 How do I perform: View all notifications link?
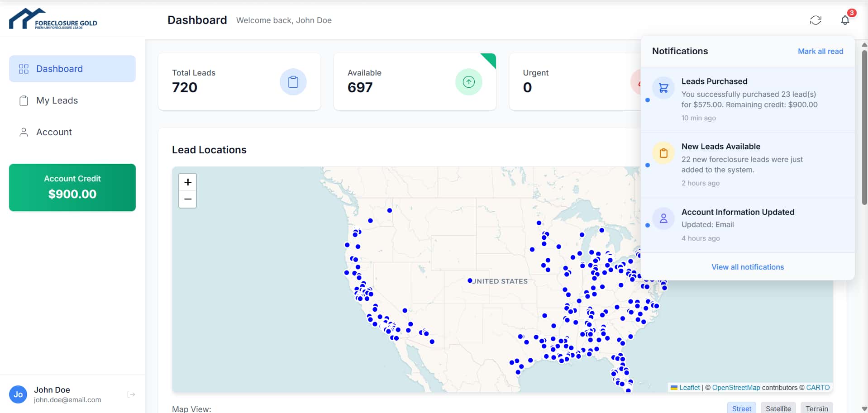747,267
